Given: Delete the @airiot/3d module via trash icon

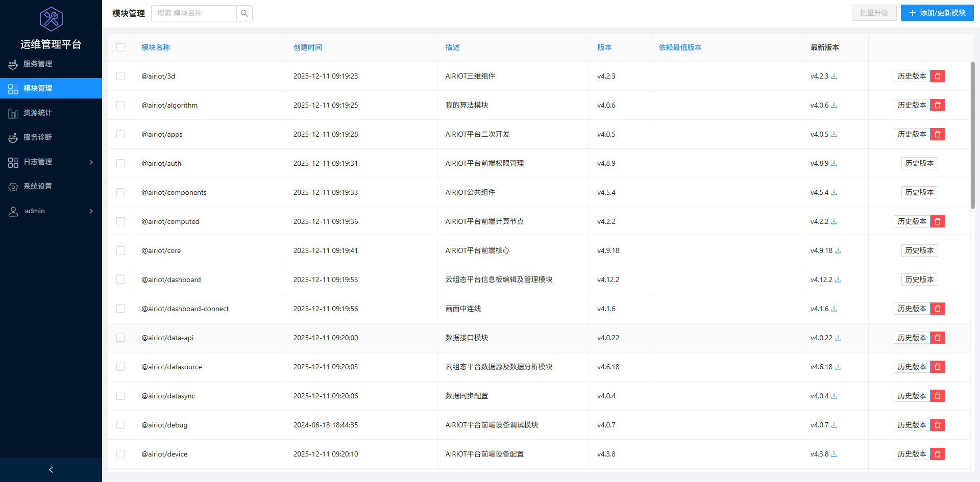Looking at the screenshot, I should [x=937, y=75].
